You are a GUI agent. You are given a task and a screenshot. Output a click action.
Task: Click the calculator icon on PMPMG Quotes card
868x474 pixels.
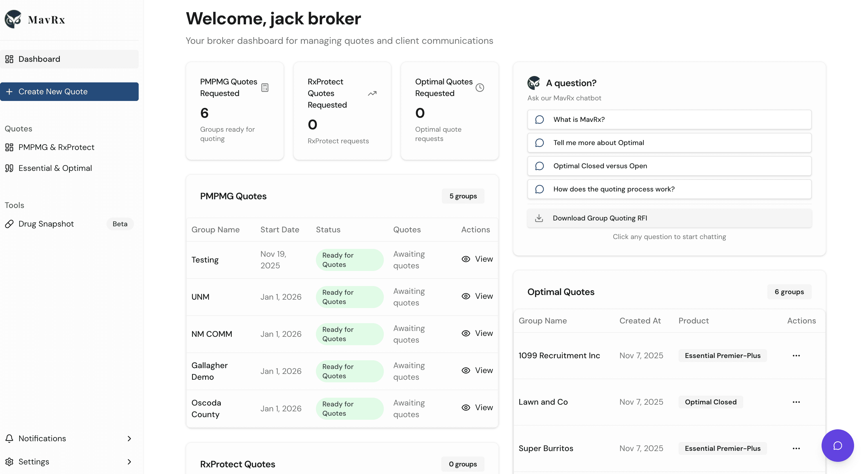pyautogui.click(x=265, y=88)
